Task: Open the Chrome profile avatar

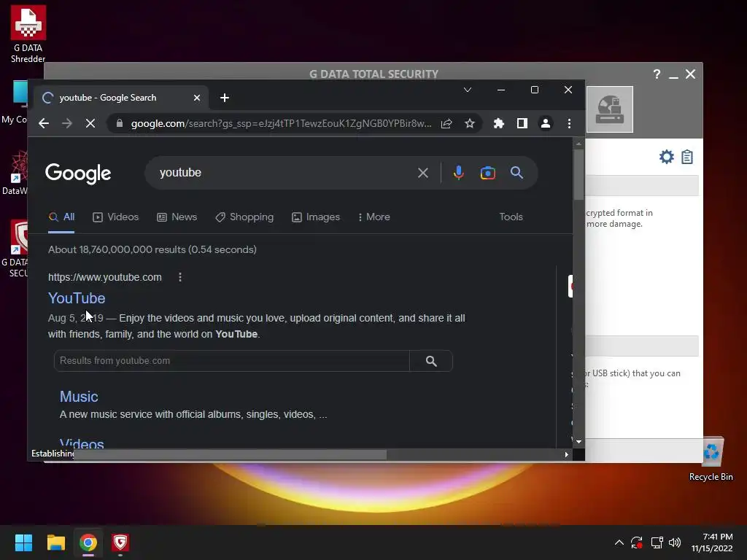Action: 546,124
